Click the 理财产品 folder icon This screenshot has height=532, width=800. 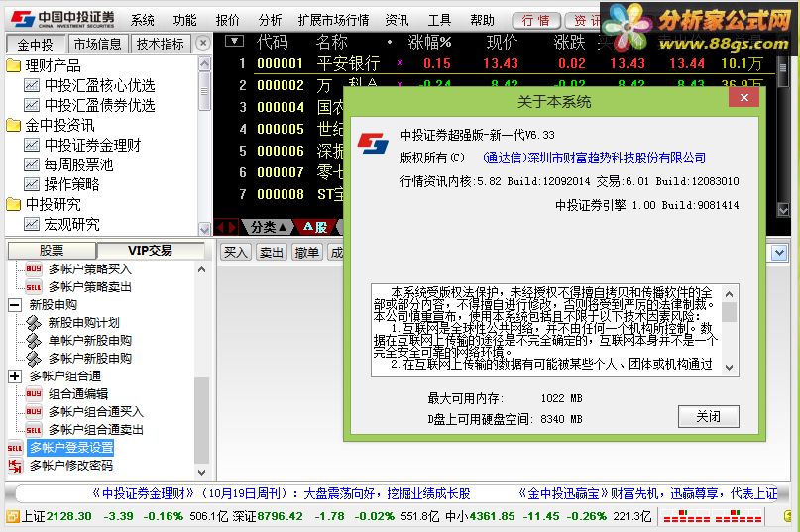13,65
